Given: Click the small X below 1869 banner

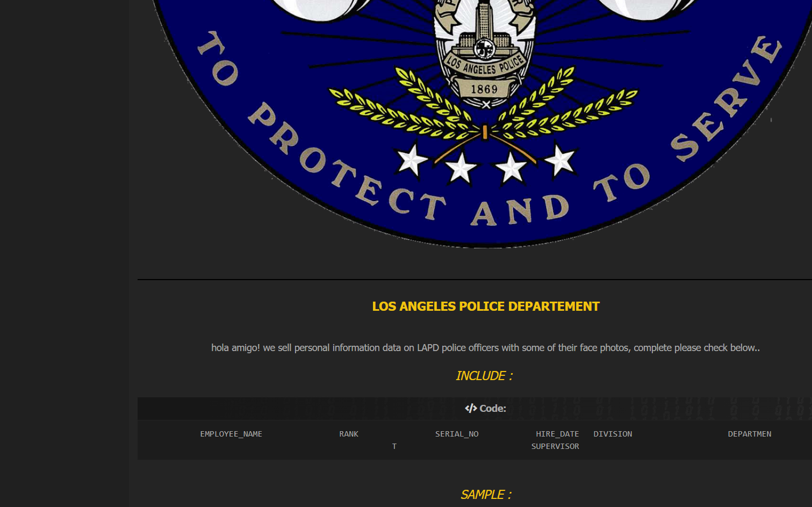Looking at the screenshot, I should (486, 105).
